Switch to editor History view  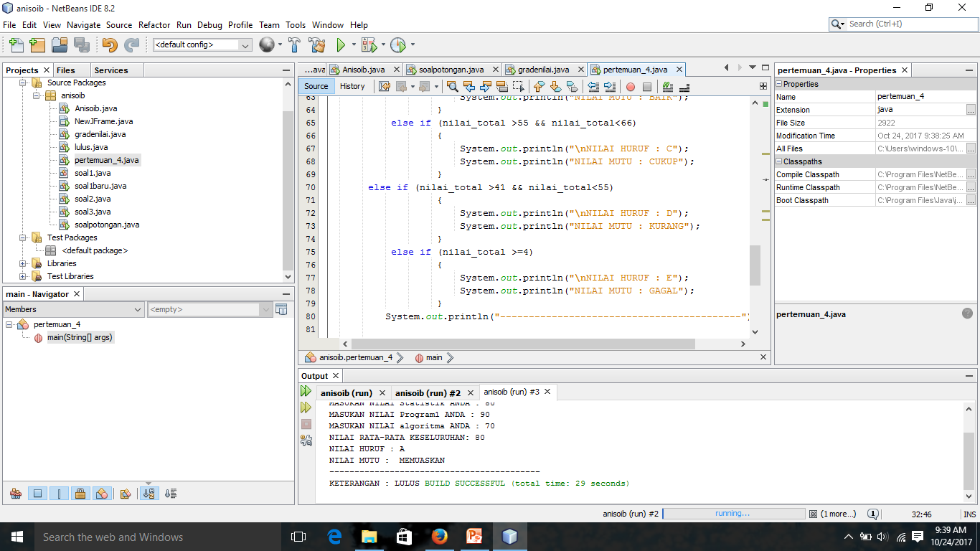[x=352, y=86]
